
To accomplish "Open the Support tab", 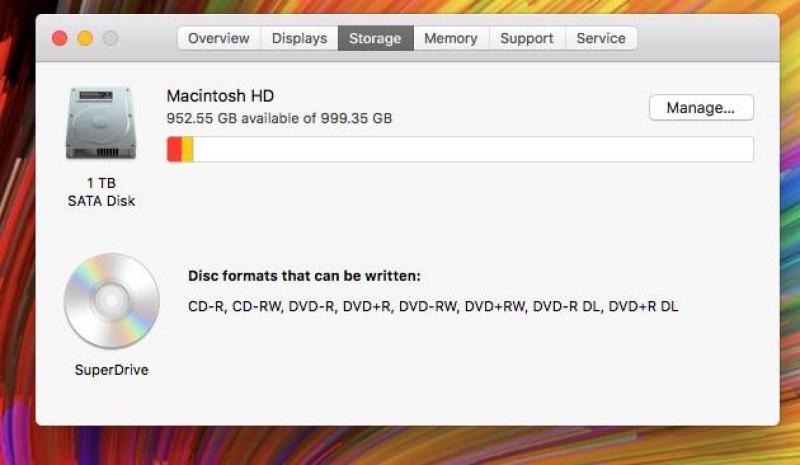I will (x=527, y=38).
